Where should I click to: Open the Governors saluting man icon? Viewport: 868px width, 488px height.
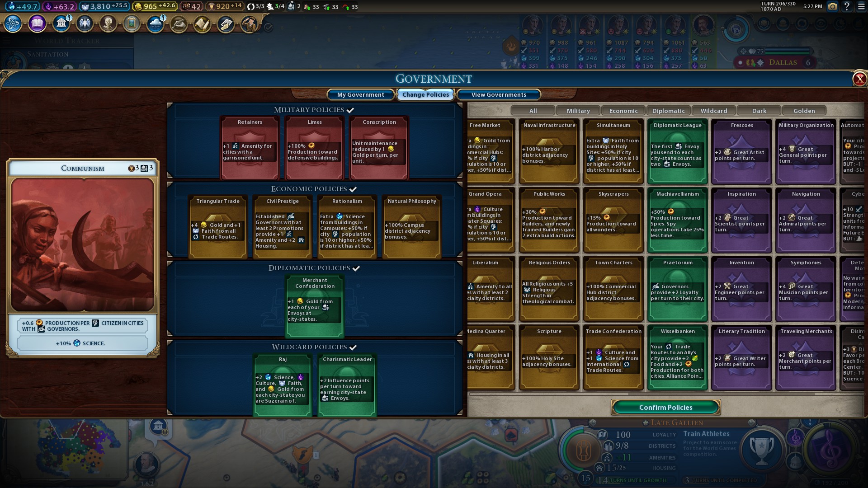point(249,23)
